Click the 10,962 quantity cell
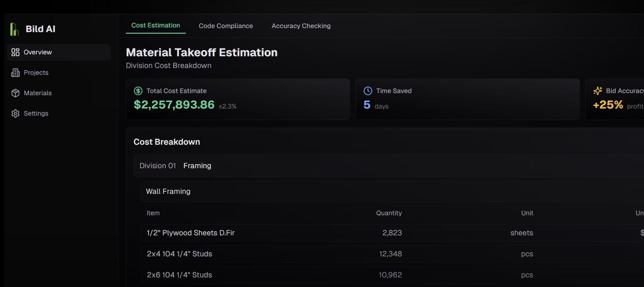This screenshot has height=287, width=644. tap(390, 275)
